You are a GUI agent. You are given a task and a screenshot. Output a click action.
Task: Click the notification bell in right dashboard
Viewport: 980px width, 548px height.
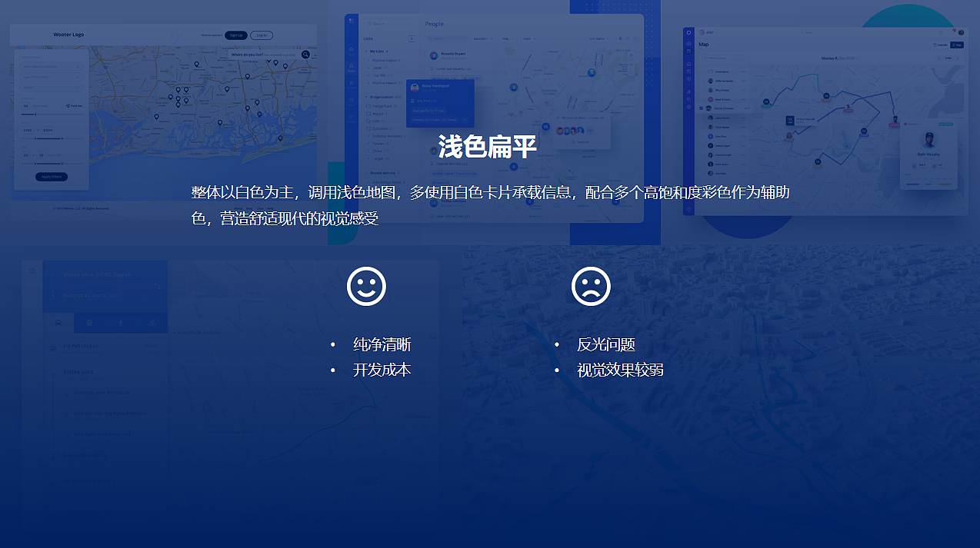(952, 32)
